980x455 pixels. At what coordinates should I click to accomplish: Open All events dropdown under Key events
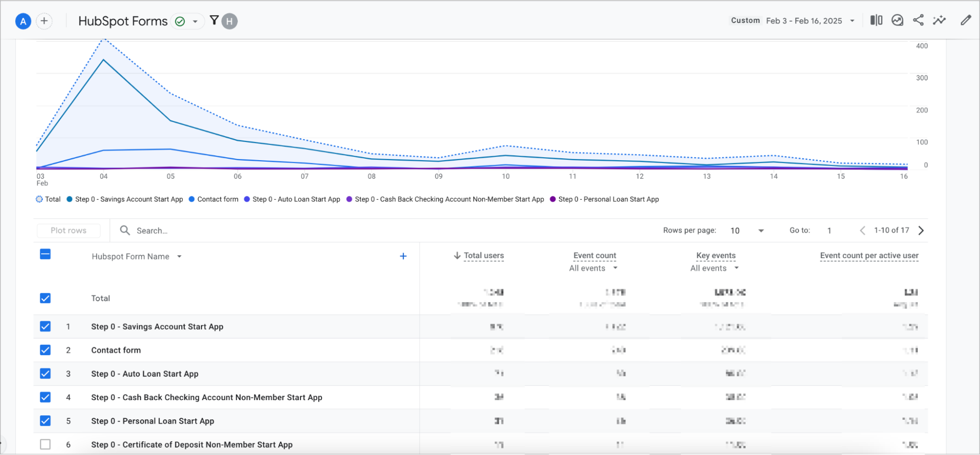pos(714,268)
